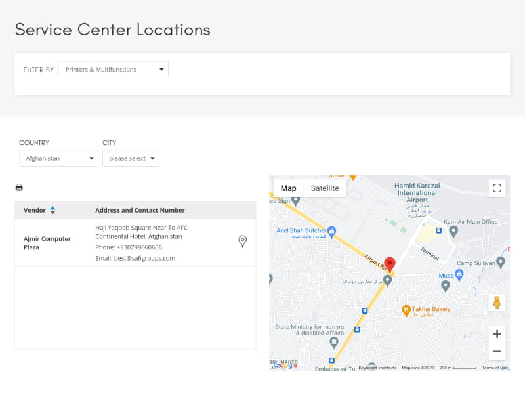Click the Google logo on the map
The width and height of the screenshot is (525, 420).
(285, 366)
